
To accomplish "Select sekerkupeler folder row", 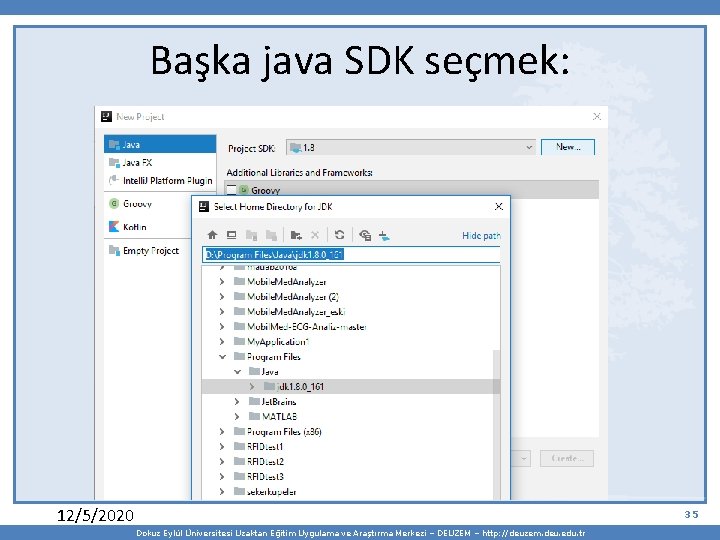I will pos(351,492).
